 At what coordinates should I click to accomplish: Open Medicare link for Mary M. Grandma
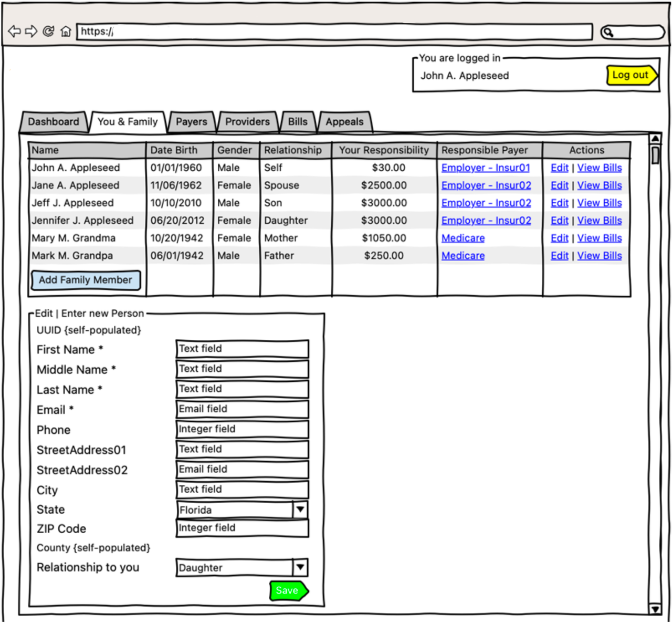(463, 238)
